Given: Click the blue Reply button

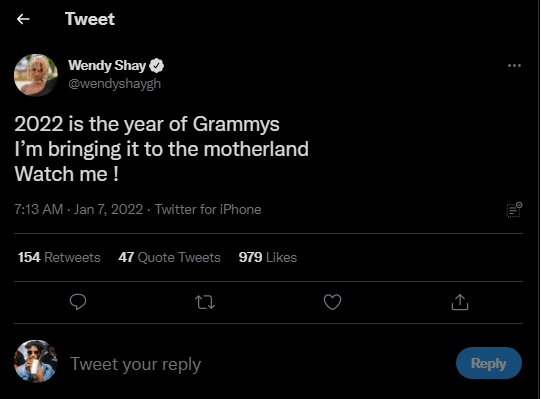Looking at the screenshot, I should [489, 363].
